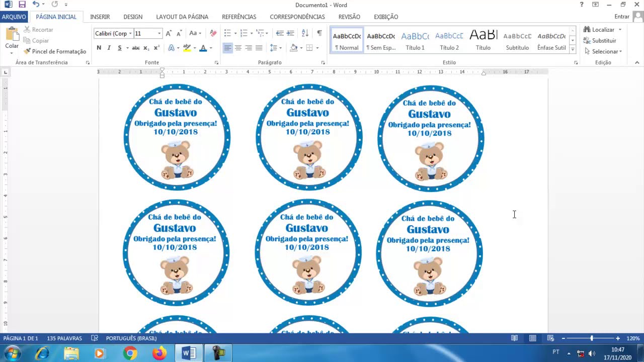
Task: Justify the paragraph text
Action: [259, 48]
